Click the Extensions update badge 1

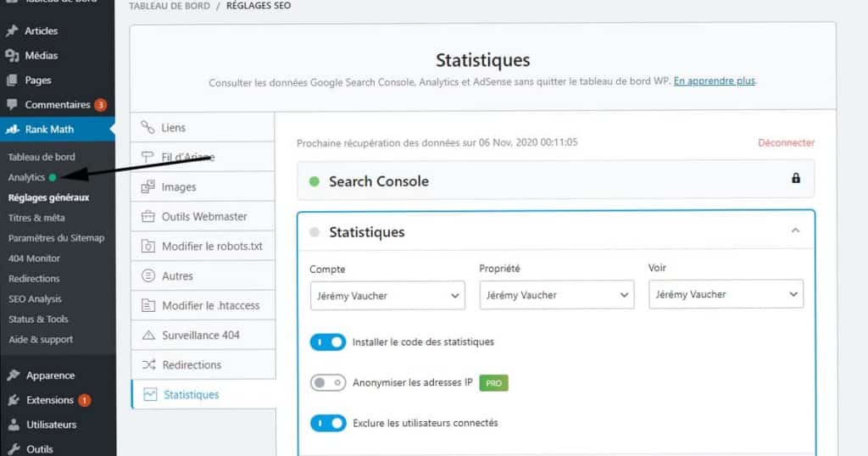pos(84,400)
